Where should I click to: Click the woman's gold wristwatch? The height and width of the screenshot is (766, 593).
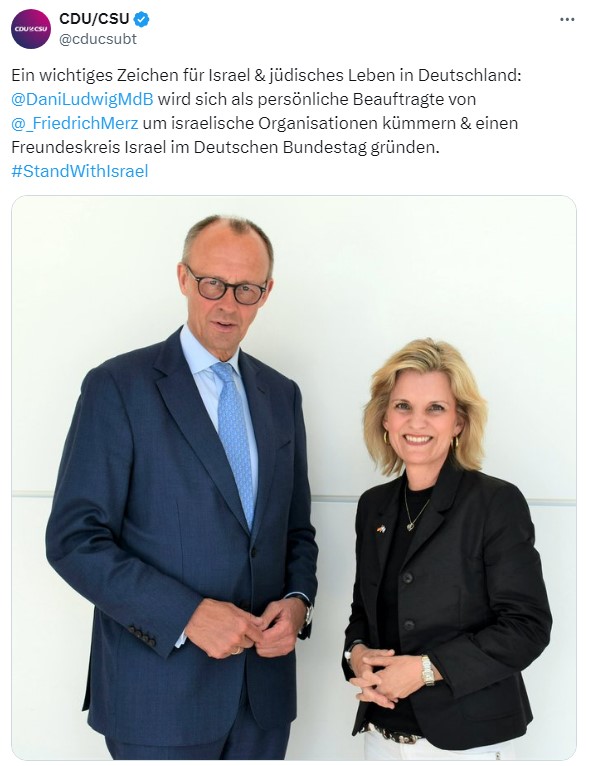pos(427,670)
